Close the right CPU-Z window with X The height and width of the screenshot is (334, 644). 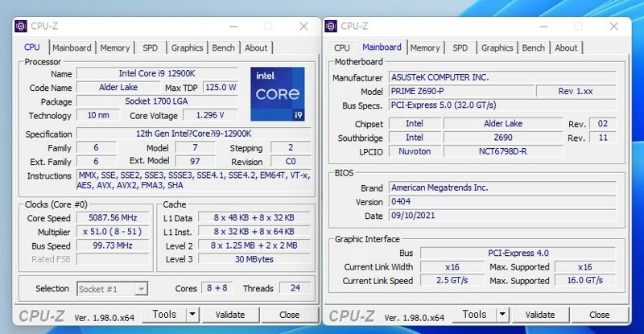pyautogui.click(x=614, y=27)
